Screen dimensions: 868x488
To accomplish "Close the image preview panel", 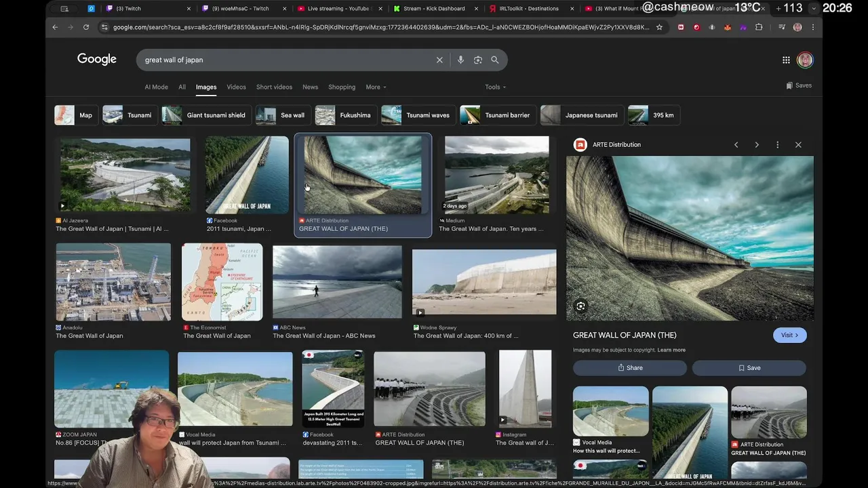I will tap(798, 144).
